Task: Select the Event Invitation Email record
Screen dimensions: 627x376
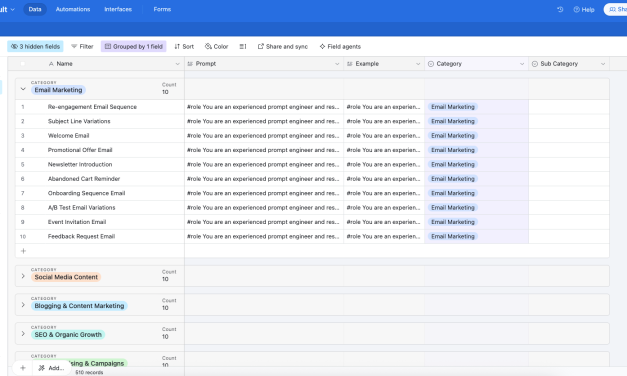Action: [x=77, y=222]
